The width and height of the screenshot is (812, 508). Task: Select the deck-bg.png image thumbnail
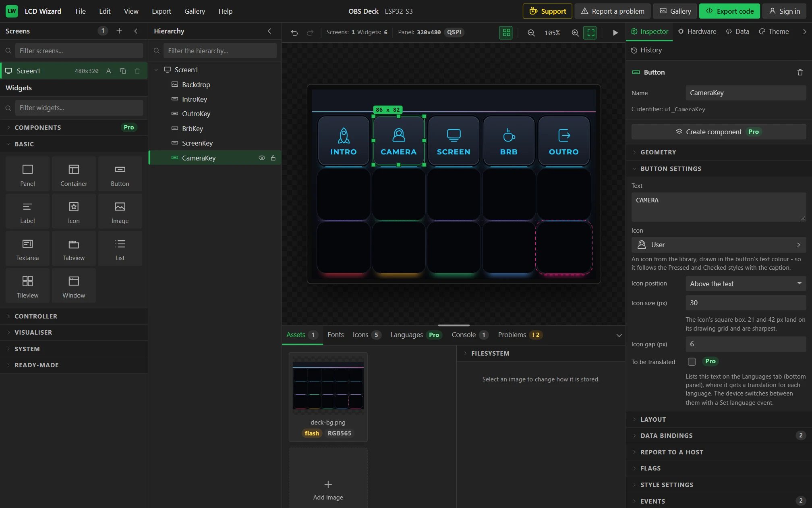[328, 386]
